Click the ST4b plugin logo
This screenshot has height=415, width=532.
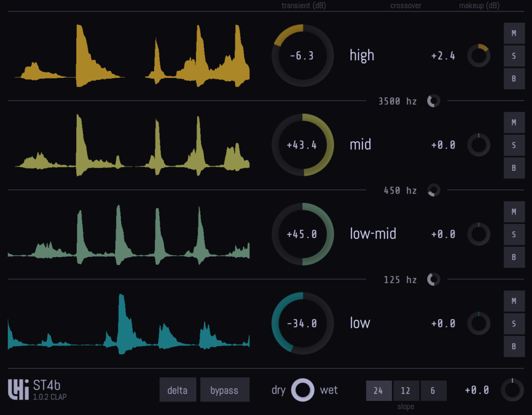[18, 390]
